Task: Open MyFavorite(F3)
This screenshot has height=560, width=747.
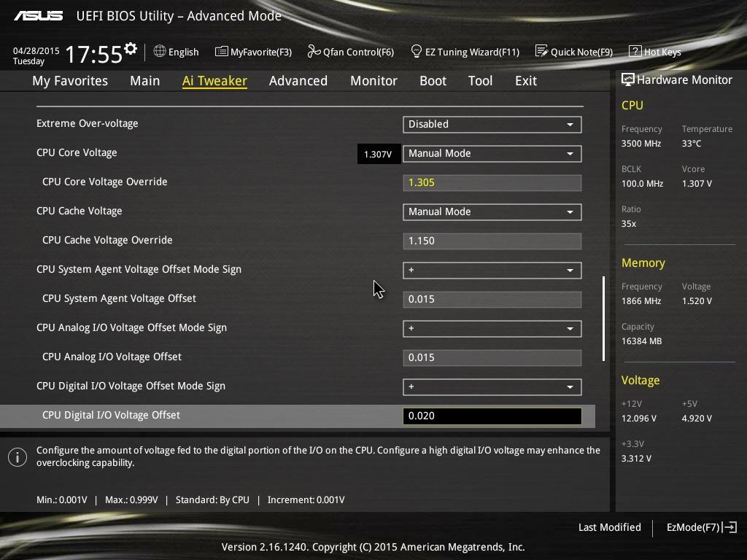Action: pyautogui.click(x=253, y=52)
